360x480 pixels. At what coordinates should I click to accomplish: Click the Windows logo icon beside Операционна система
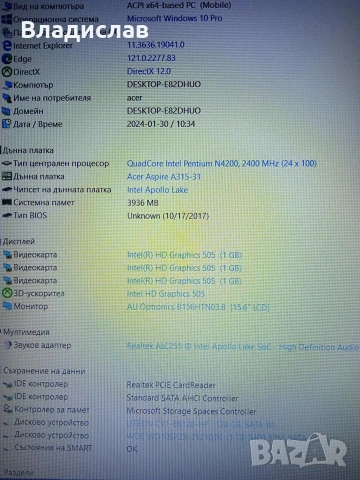pyautogui.click(x=7, y=19)
